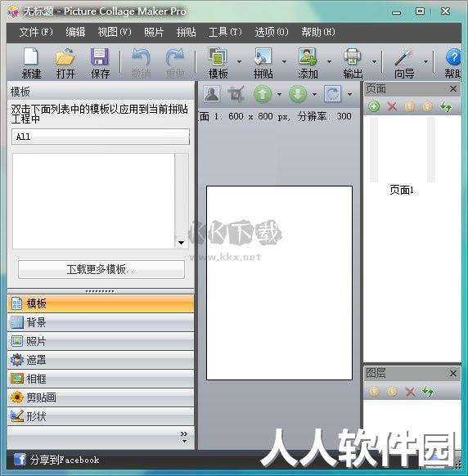Open the All template category combo box
The image size is (468, 476).
[101, 137]
